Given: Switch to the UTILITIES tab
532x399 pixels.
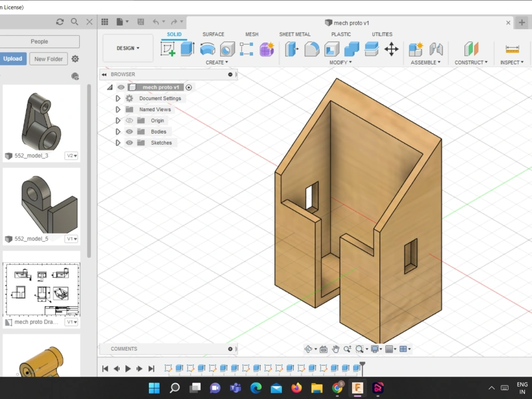Looking at the screenshot, I should click(382, 34).
